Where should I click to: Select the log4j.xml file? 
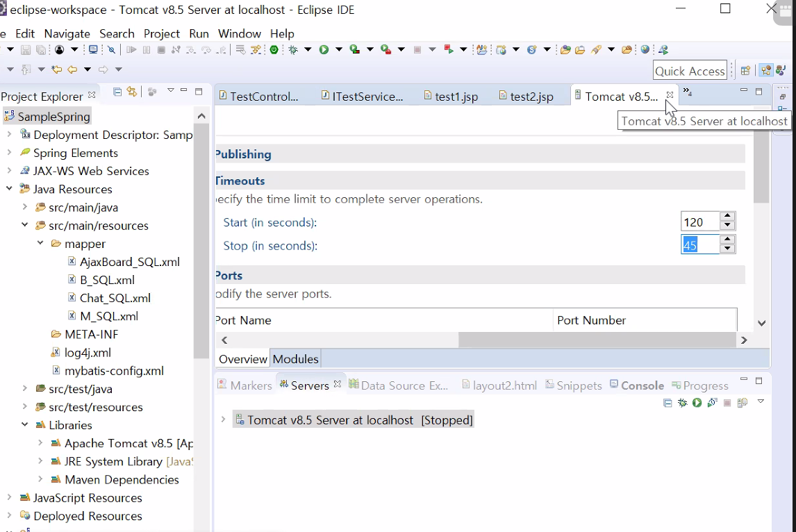(81, 352)
